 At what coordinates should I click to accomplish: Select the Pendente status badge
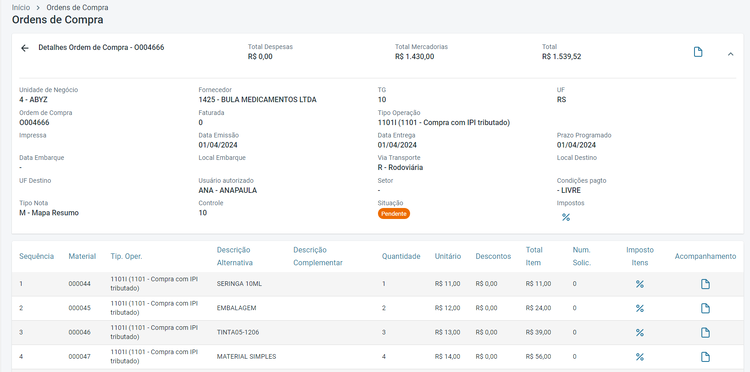(394, 214)
